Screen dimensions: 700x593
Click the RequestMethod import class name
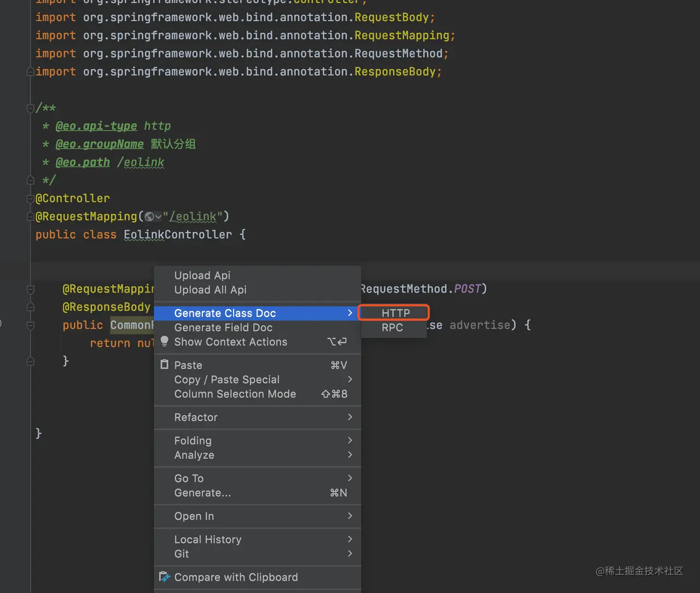[x=399, y=54]
